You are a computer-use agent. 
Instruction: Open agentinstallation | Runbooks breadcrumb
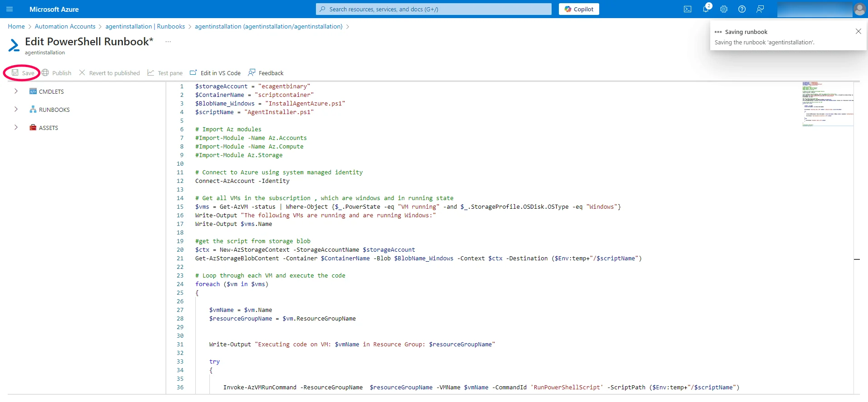(145, 26)
